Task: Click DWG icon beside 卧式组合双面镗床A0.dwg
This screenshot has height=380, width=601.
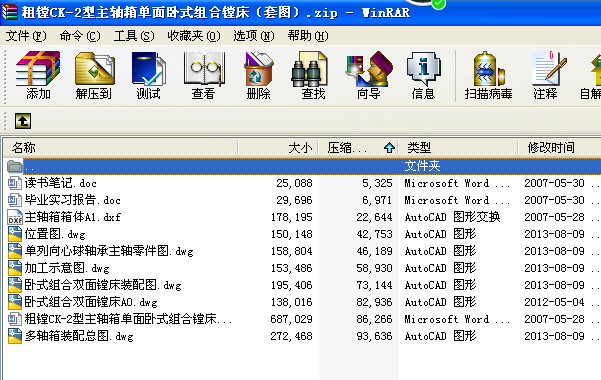Action: click(x=15, y=302)
